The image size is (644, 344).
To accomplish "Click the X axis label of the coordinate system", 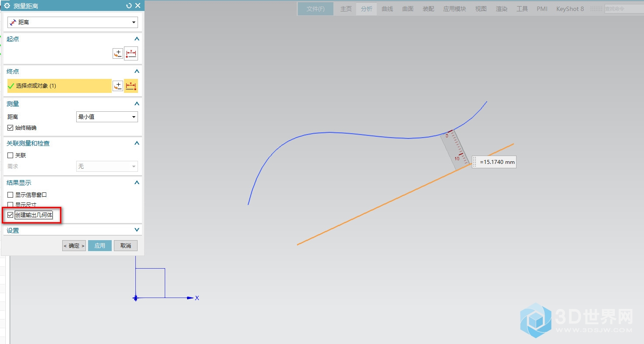I will click(x=197, y=298).
